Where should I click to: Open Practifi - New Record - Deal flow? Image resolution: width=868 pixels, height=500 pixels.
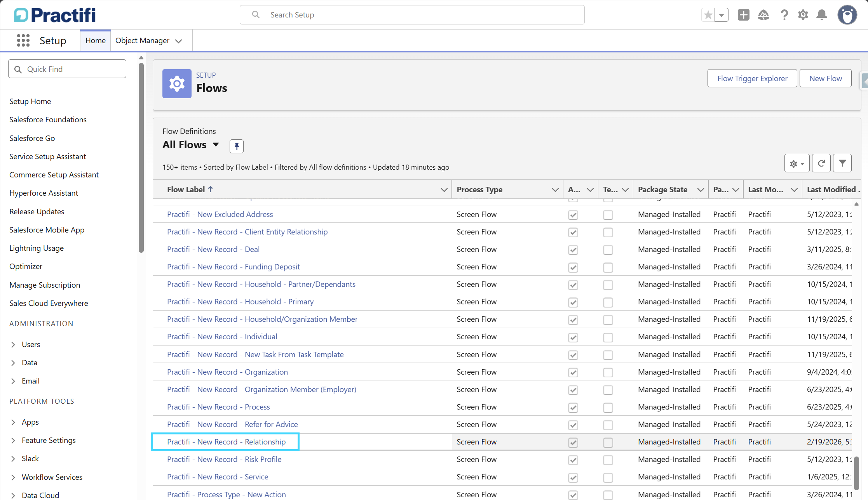coord(213,249)
